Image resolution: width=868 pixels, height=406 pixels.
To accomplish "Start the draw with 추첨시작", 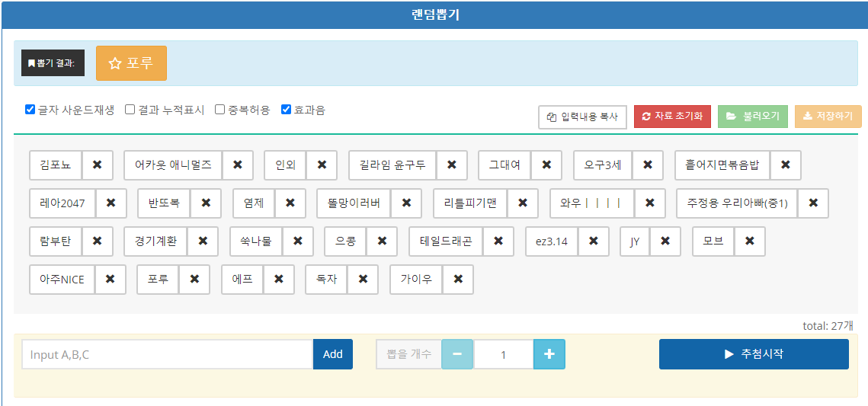I will [753, 354].
